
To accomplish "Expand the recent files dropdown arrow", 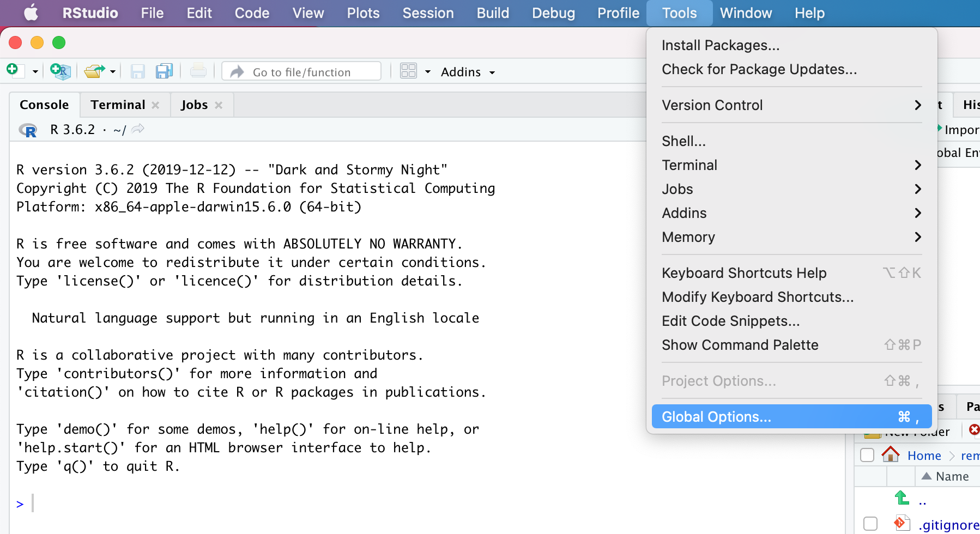I will (x=113, y=72).
